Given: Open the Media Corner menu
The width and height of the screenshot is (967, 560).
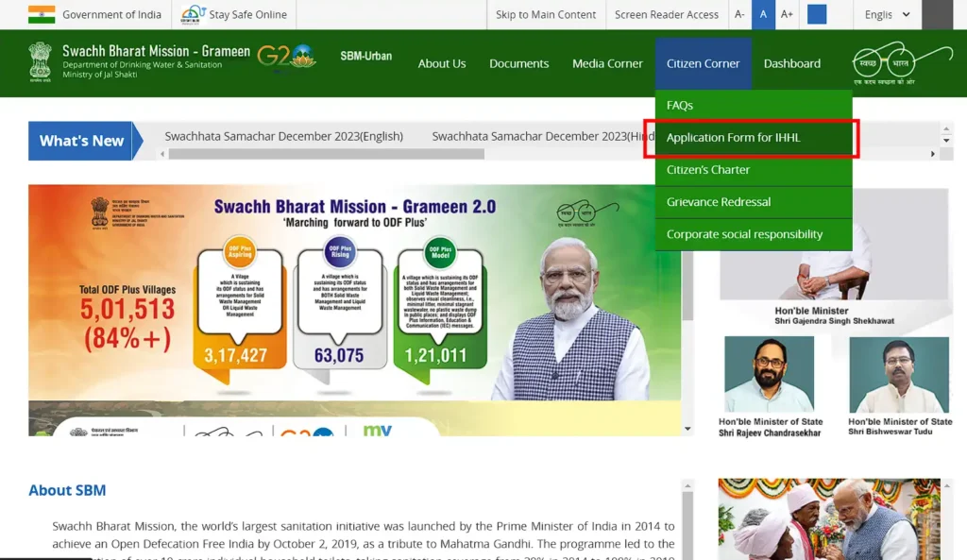Looking at the screenshot, I should (607, 63).
